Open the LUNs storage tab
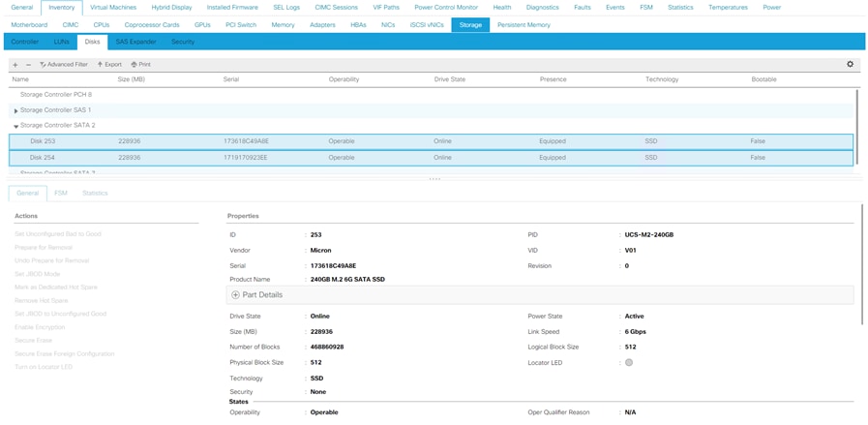 point(61,42)
